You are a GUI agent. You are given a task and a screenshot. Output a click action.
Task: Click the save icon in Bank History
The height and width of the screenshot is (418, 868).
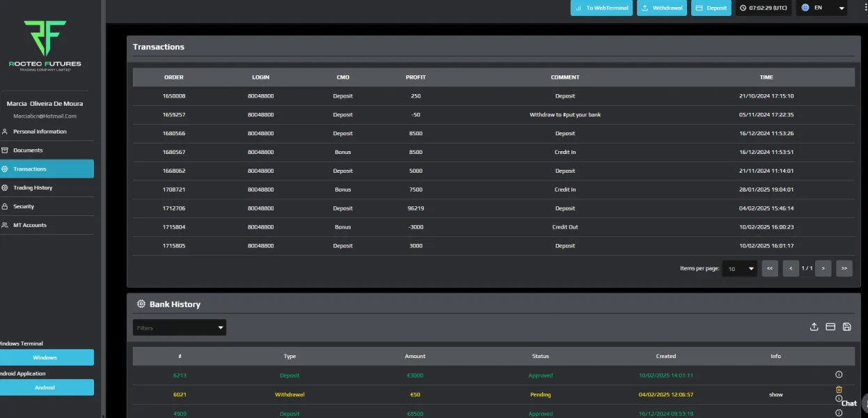click(x=846, y=327)
